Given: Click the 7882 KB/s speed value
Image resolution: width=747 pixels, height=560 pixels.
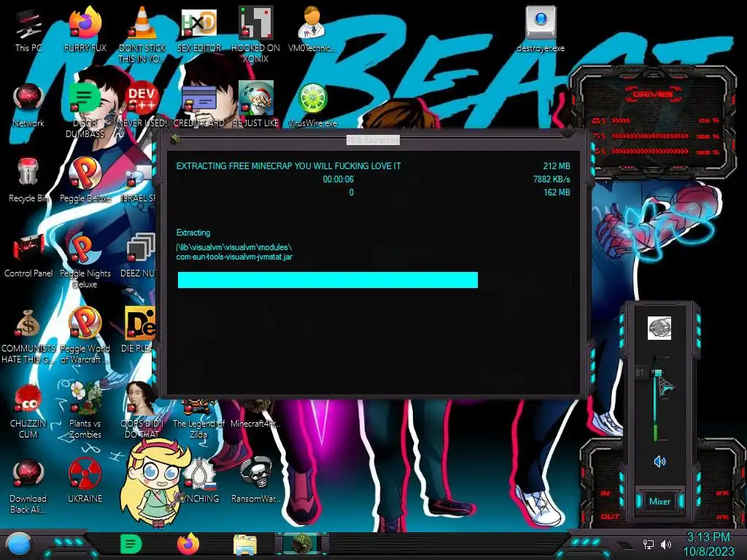Looking at the screenshot, I should pyautogui.click(x=551, y=179).
